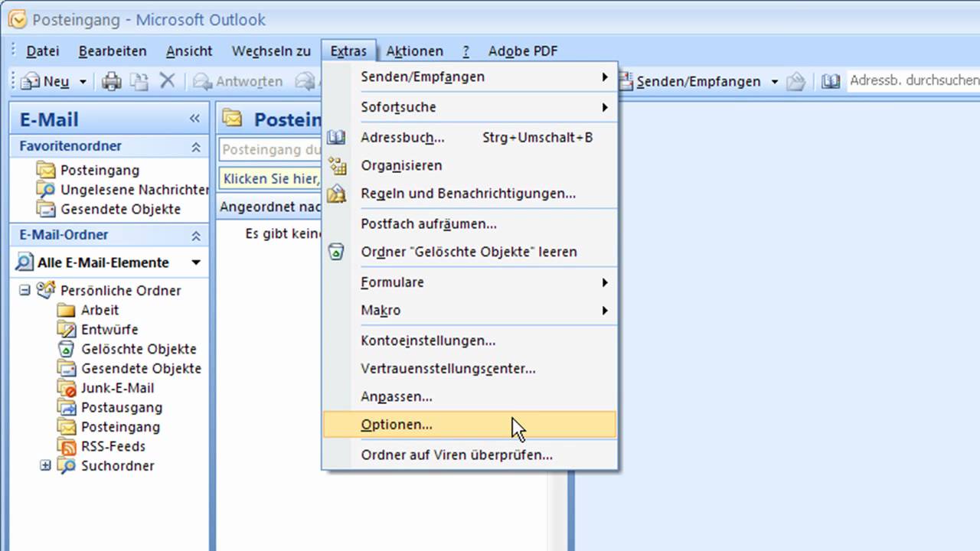Open the Ansicht menu
Viewport: 980px width, 551px height.
(x=189, y=51)
